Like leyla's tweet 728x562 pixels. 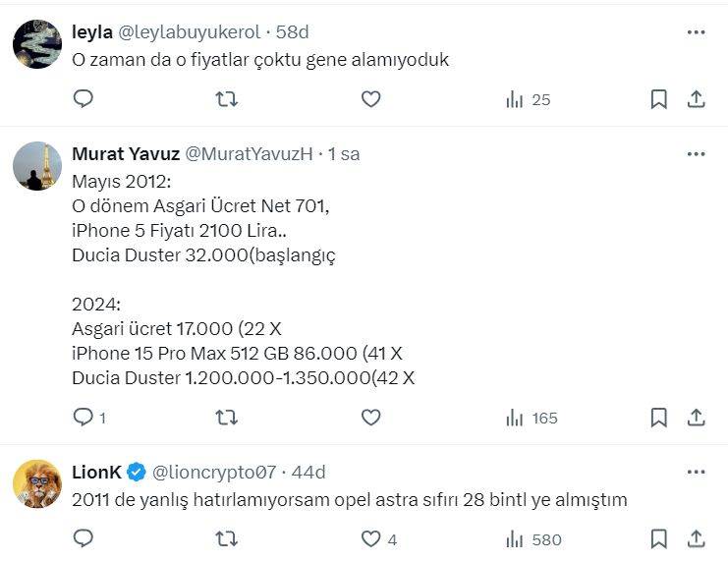click(x=370, y=99)
